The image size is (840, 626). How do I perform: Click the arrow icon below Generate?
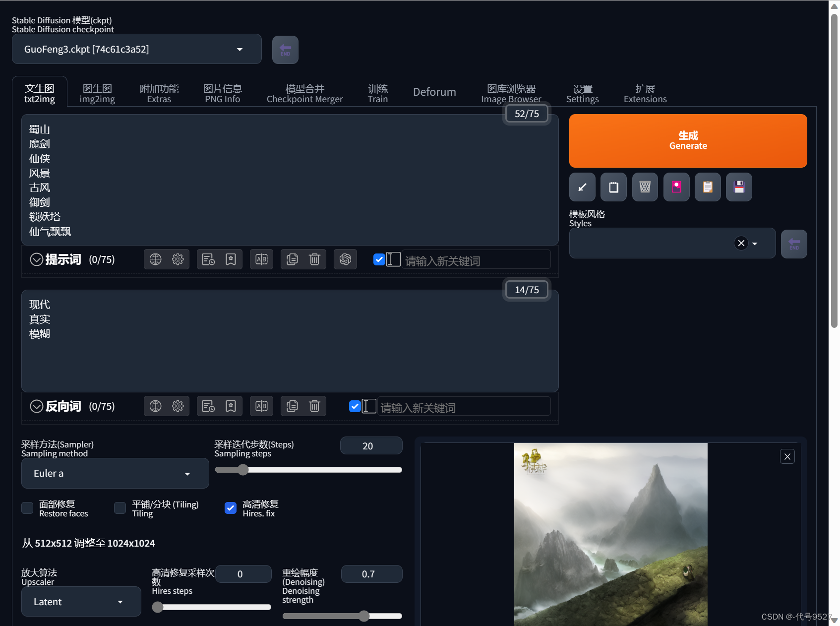pyautogui.click(x=582, y=187)
